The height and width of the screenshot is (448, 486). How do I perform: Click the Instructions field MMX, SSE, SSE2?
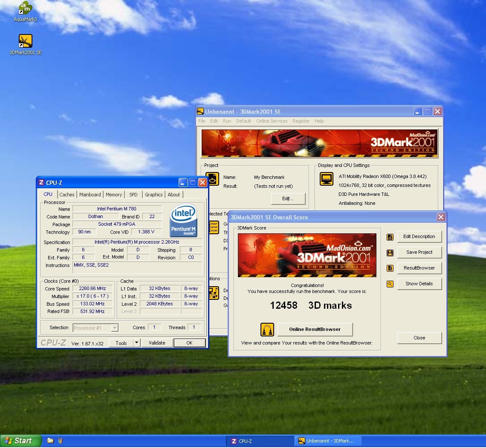pyautogui.click(x=137, y=267)
